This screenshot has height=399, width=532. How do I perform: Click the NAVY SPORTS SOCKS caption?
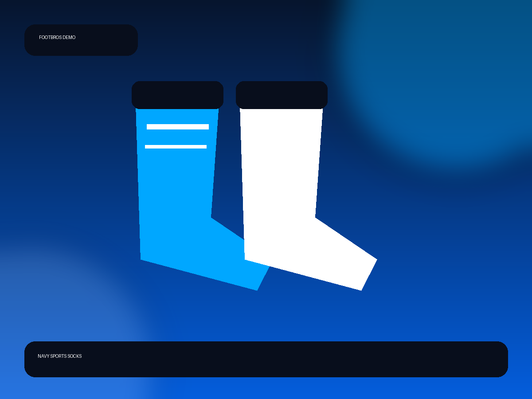[60, 356]
